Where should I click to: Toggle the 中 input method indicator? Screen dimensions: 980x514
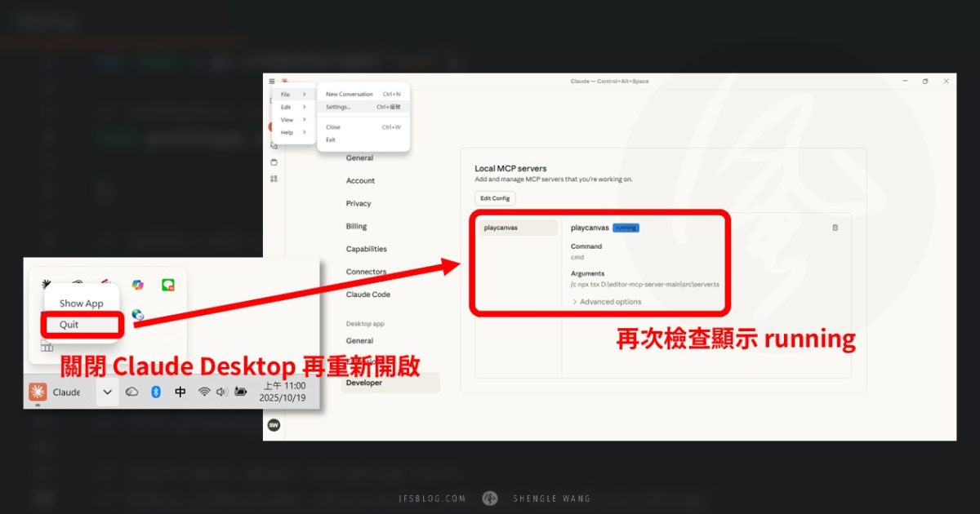[180, 392]
